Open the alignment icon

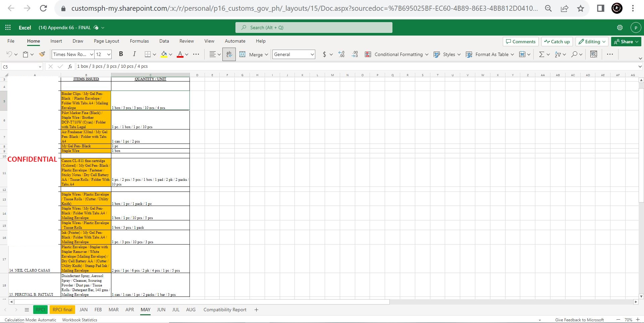(x=212, y=54)
